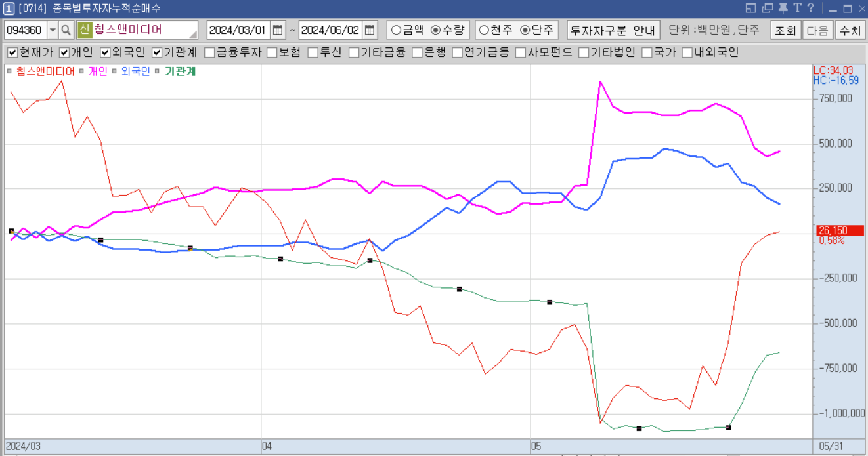Click the window layout icon in title bar

(752, 8)
